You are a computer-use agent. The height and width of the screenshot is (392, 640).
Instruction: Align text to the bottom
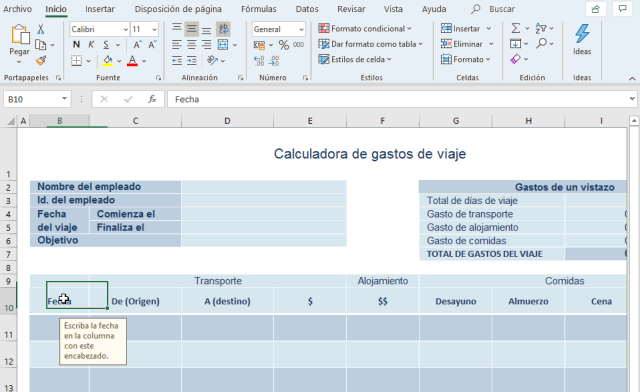pyautogui.click(x=207, y=29)
